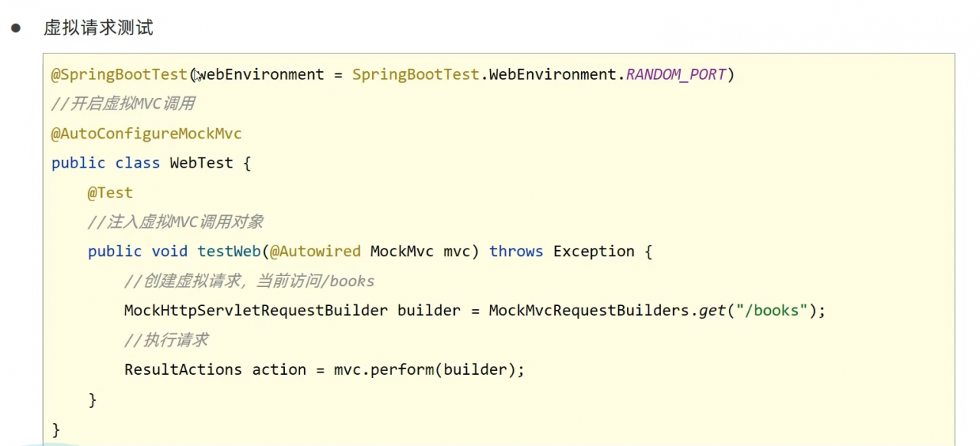Click the throws keyword
This screenshot has width=980, height=446.
[x=516, y=252]
